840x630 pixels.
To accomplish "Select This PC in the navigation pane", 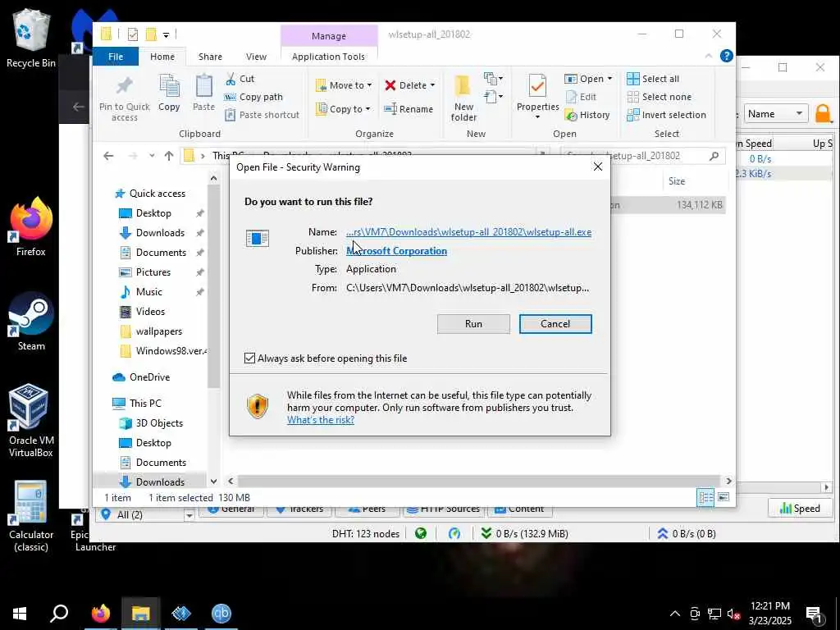I will pyautogui.click(x=144, y=404).
